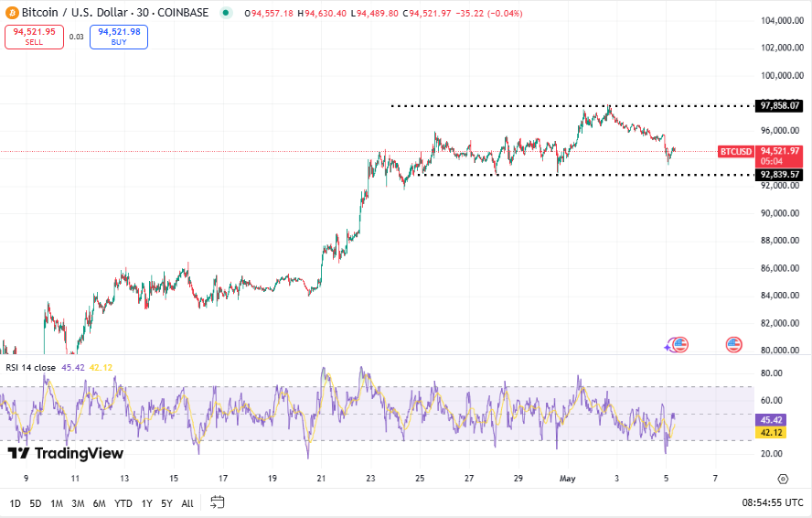The width and height of the screenshot is (812, 518).
Task: Click the left US flag event marker
Action: [x=679, y=344]
